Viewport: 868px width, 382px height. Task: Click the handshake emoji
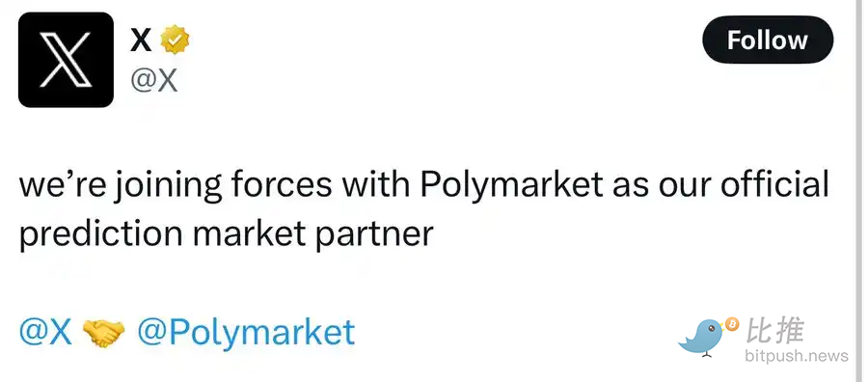pyautogui.click(x=104, y=334)
